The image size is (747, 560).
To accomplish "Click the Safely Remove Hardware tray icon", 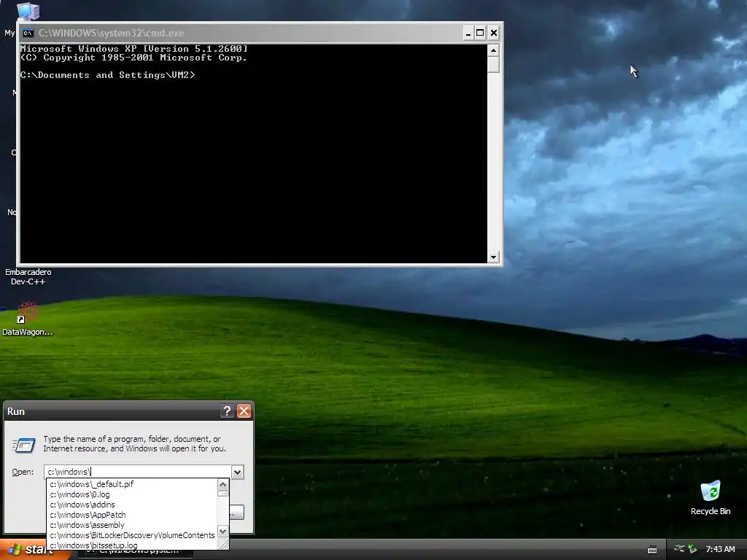I will click(x=692, y=549).
